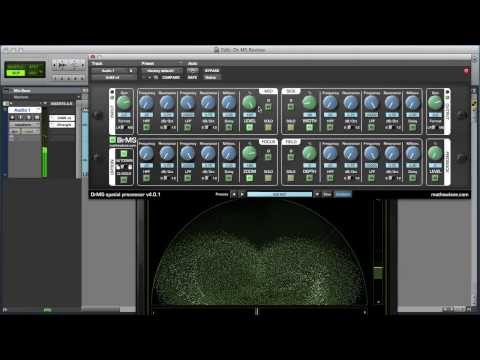Adjust the FOCUS ZOOM knob
The width and height of the screenshot is (480, 360).
[x=249, y=153]
